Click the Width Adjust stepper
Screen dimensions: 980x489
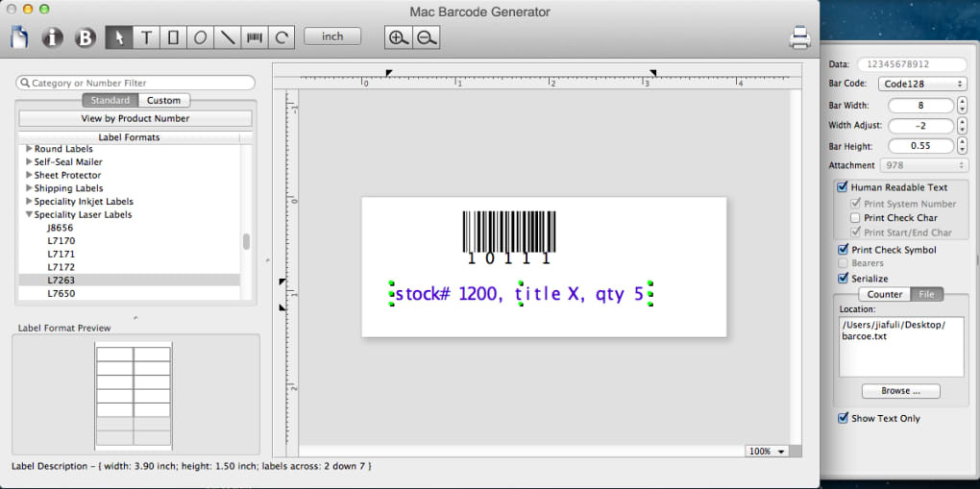(962, 126)
